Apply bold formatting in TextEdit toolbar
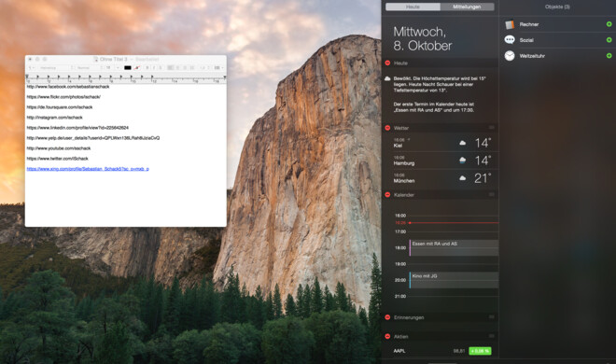This screenshot has width=616, height=364. 147,67
